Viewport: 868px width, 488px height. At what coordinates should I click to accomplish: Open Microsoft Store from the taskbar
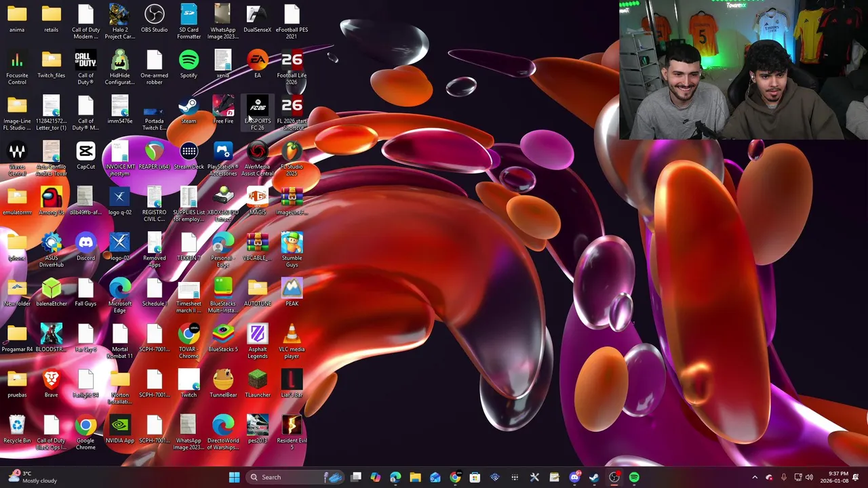[475, 477]
